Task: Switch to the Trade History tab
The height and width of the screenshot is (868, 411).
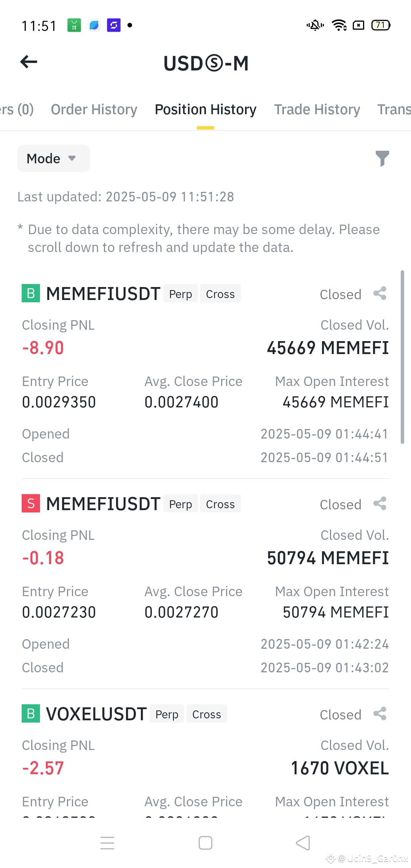Action: click(317, 110)
